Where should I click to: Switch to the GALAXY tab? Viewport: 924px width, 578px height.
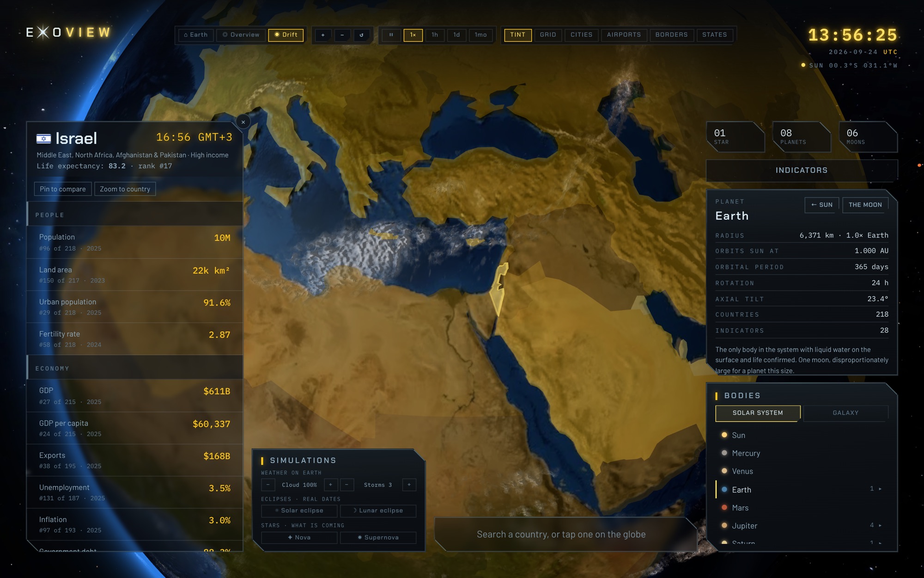[845, 413]
